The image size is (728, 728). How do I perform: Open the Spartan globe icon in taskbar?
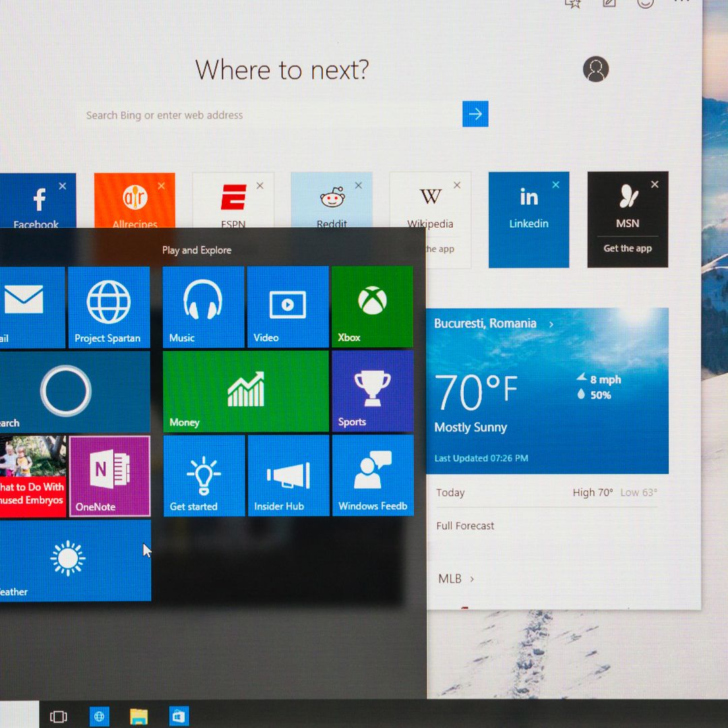coord(99,717)
